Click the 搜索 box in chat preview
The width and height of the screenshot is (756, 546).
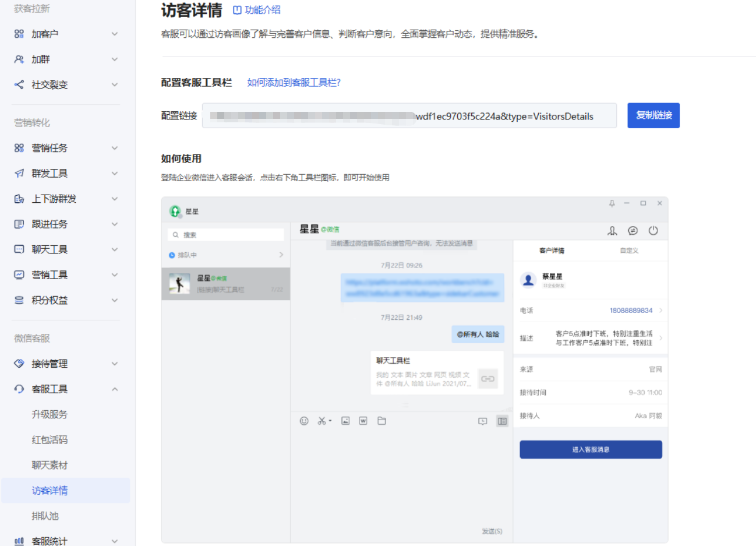[226, 235]
